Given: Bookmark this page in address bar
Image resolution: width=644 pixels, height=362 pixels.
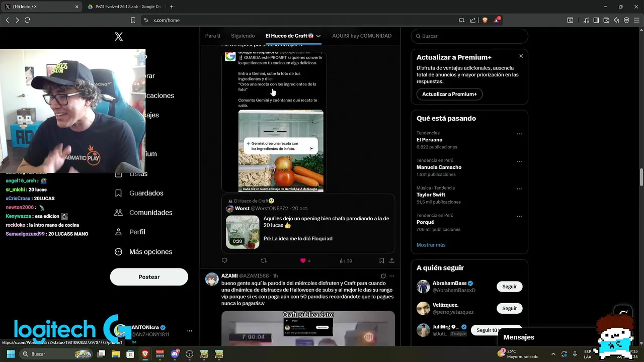Looking at the screenshot, I should pyautogui.click(x=133, y=20).
